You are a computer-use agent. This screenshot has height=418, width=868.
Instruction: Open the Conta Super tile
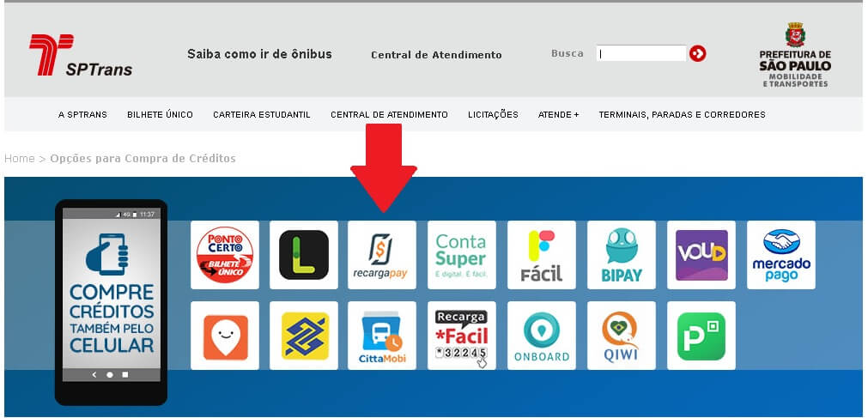click(462, 255)
